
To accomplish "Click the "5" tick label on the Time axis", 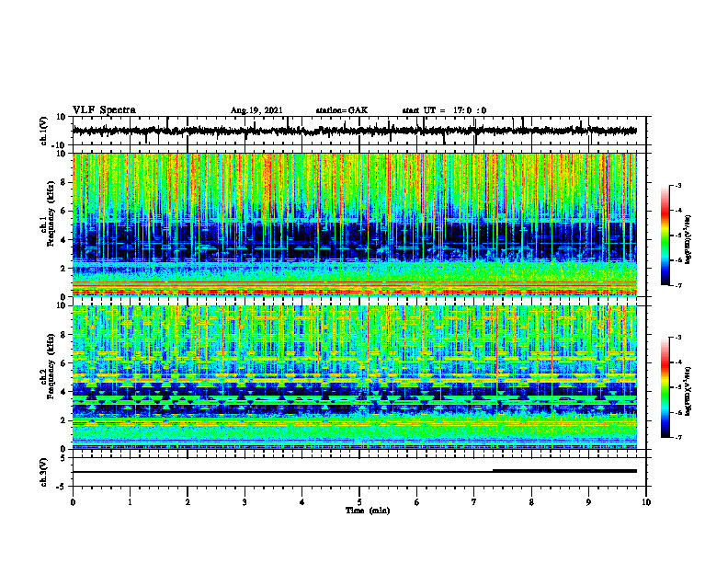I will click(x=359, y=502).
